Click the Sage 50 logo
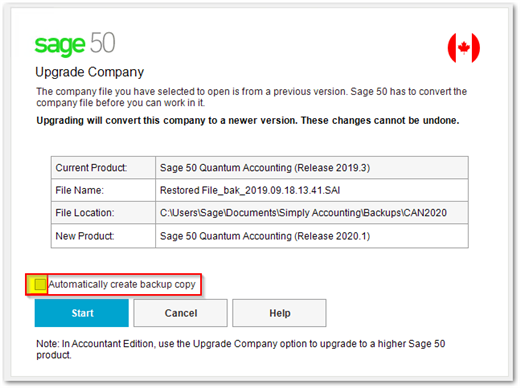This screenshot has height=388, width=520. [75, 44]
